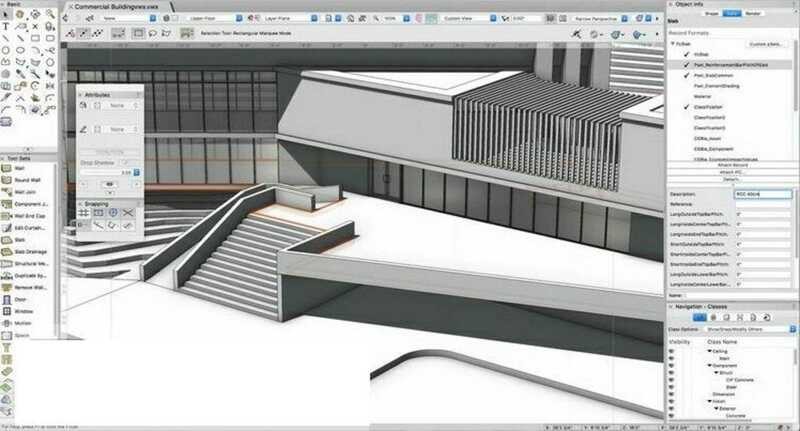800x431 pixels.
Task: Click the Attach Record button
Action: click(x=732, y=167)
